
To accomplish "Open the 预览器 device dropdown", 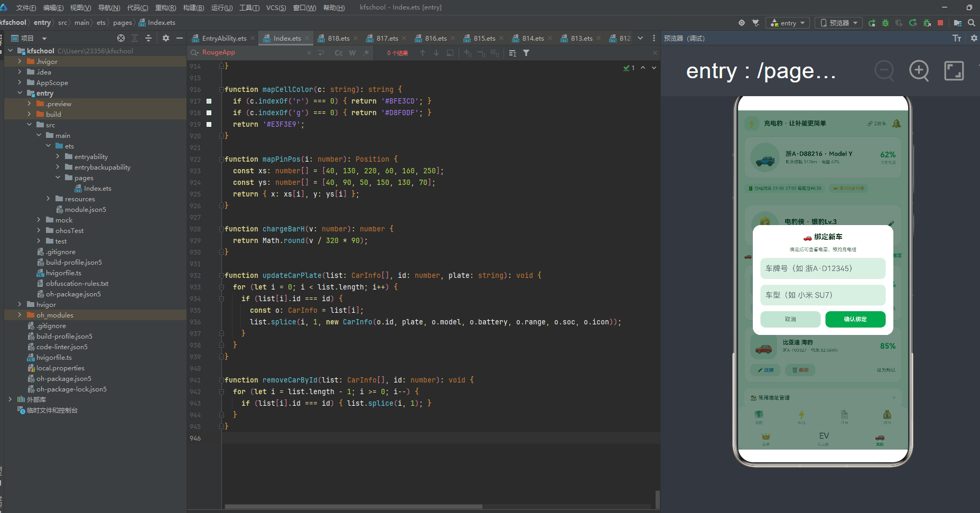I will (x=839, y=23).
